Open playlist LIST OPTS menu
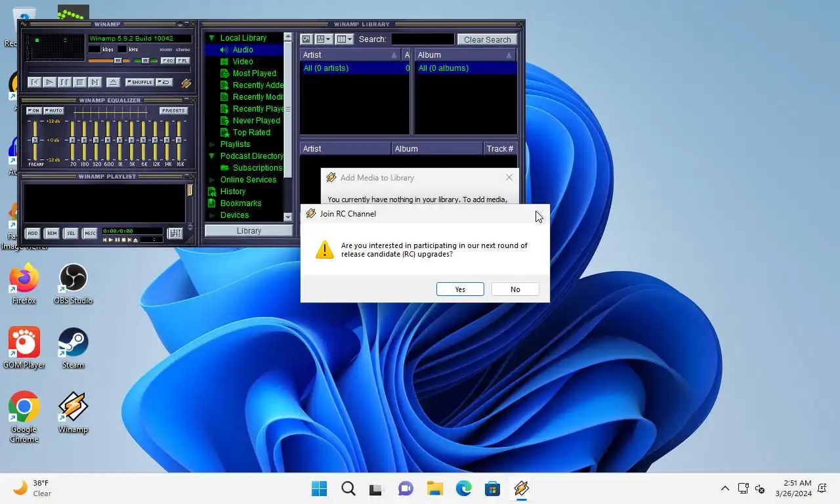This screenshot has height=504, width=840. click(175, 233)
